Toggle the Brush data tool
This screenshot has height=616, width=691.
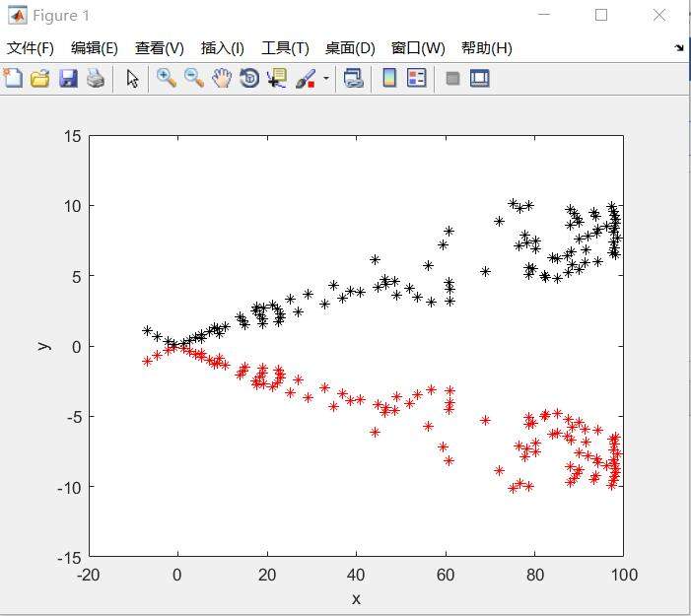pos(306,79)
